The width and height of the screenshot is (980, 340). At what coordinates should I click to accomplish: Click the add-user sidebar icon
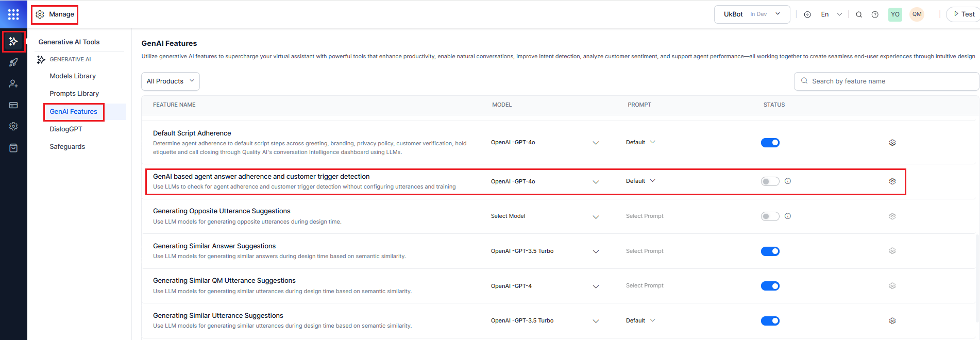[x=13, y=83]
